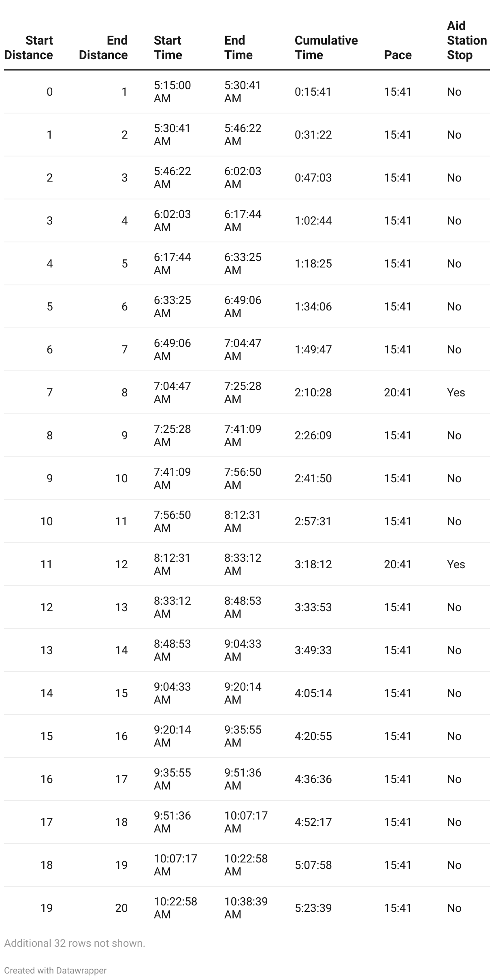Screen dimensions: 494x980
Task: Click cumulative time 5:23:39 cell
Action: [x=313, y=908]
